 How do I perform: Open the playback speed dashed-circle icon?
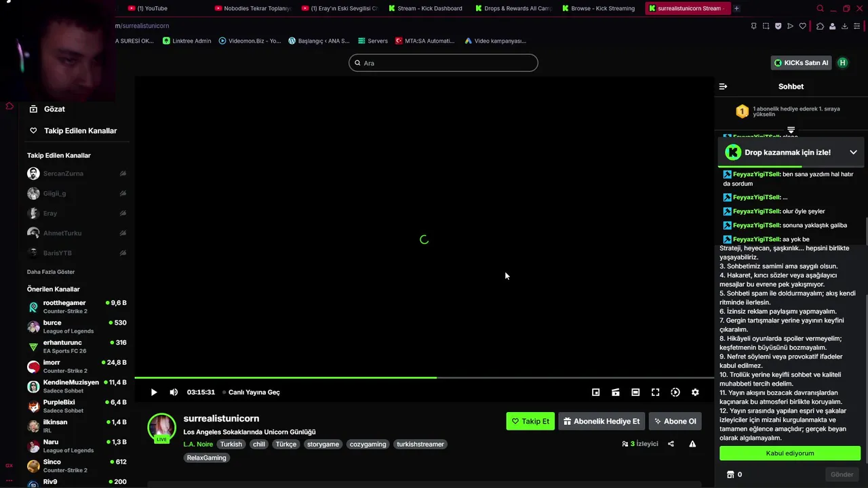(x=675, y=392)
